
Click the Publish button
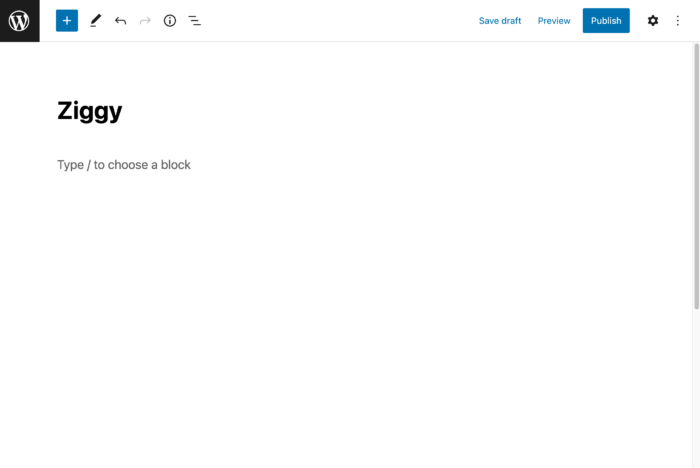pos(606,21)
